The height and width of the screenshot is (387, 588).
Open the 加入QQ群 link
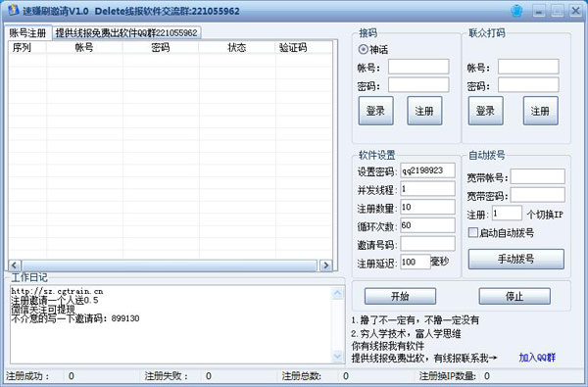coord(537,358)
